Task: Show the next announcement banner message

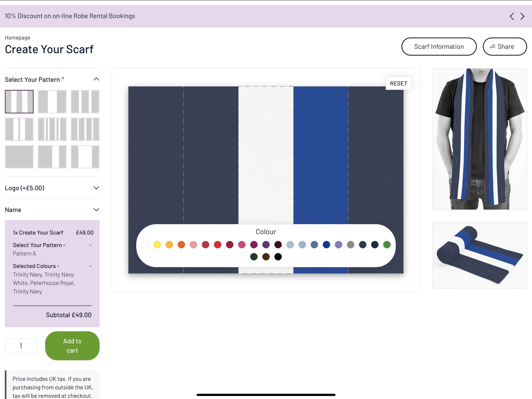Action: 522,16
